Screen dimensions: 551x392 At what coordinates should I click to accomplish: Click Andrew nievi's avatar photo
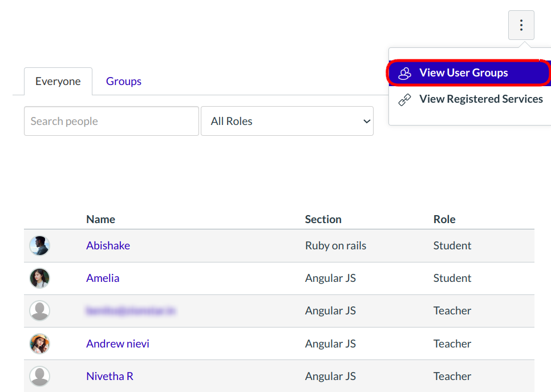pyautogui.click(x=40, y=343)
